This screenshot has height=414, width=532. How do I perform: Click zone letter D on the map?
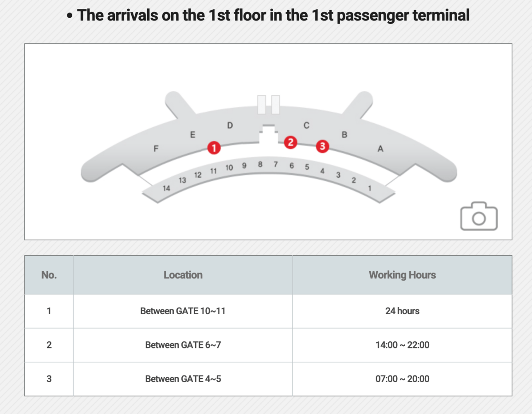230,126
